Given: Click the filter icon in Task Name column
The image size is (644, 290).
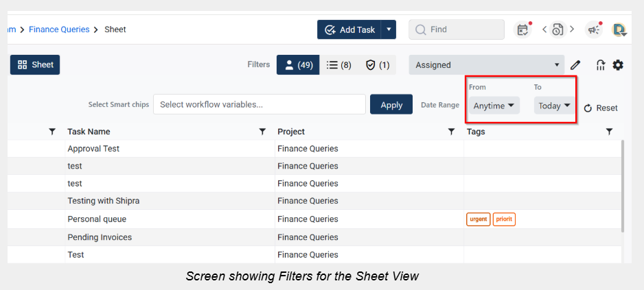Looking at the screenshot, I should [262, 132].
